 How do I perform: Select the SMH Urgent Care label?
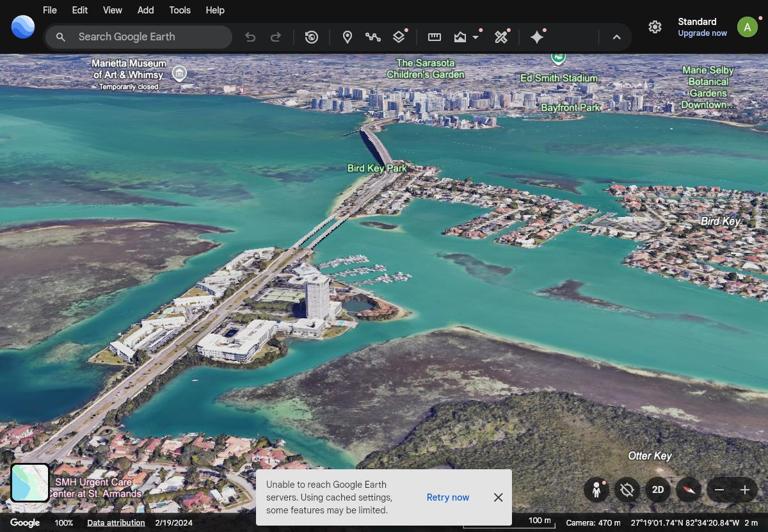(x=96, y=488)
